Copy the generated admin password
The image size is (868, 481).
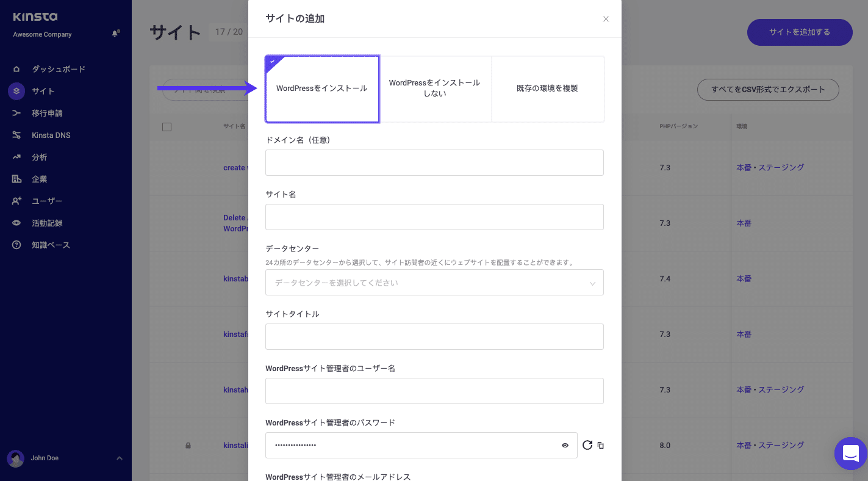[x=600, y=445]
